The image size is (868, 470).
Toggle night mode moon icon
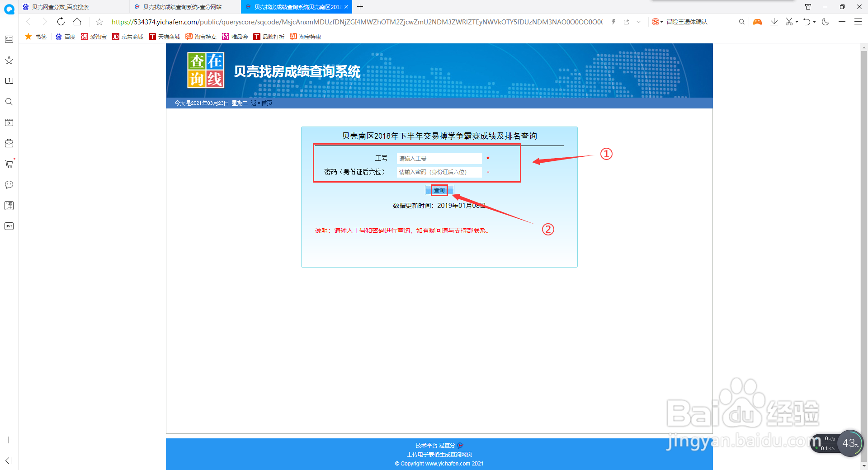point(826,22)
